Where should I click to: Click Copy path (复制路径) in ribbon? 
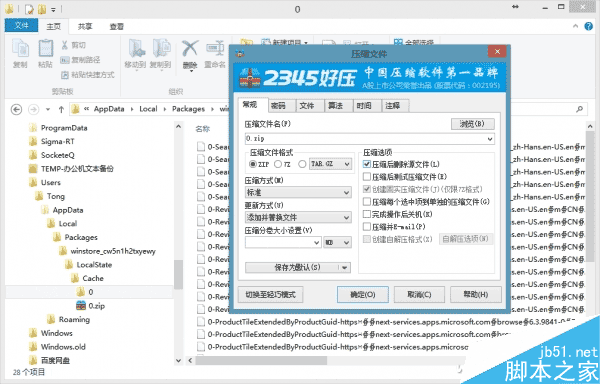(x=80, y=60)
